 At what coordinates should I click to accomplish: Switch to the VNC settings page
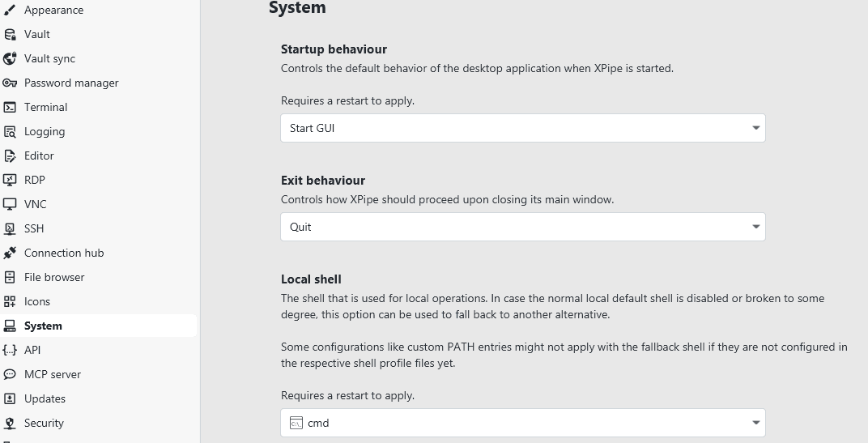36,205
